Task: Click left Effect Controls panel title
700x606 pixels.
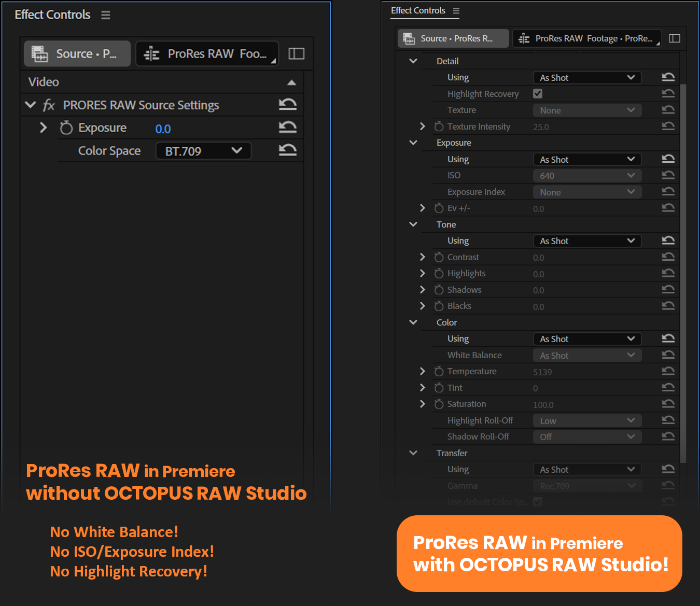Action: coord(52,15)
